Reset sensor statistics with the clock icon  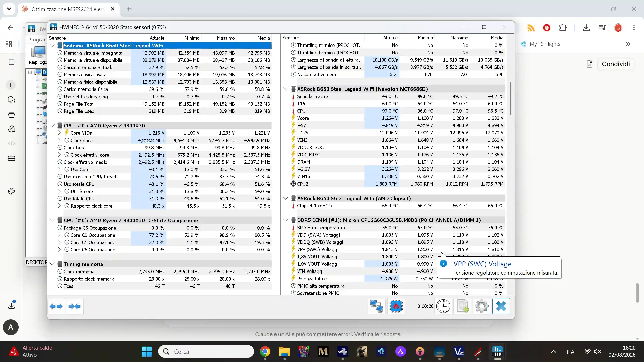[443, 306]
